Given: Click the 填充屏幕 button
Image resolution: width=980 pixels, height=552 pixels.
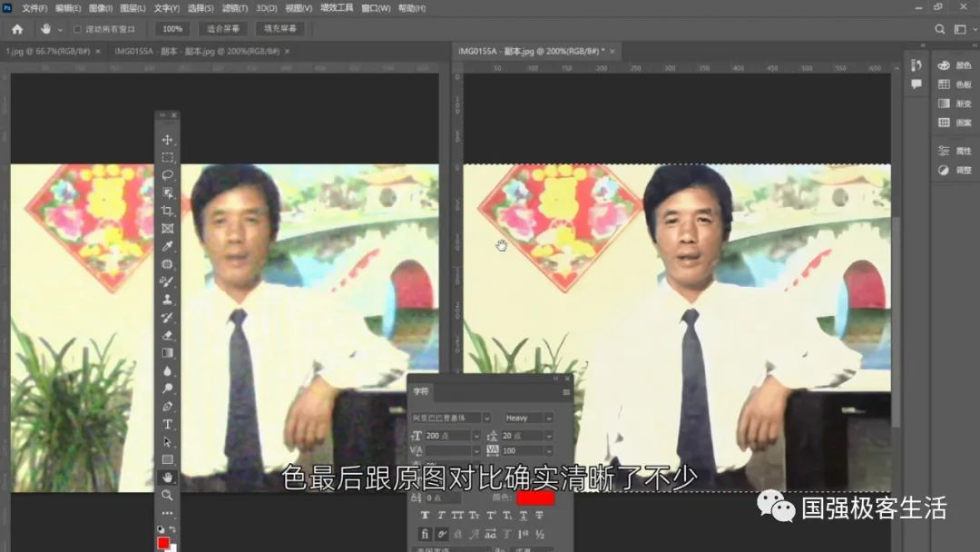Looking at the screenshot, I should click(x=280, y=29).
